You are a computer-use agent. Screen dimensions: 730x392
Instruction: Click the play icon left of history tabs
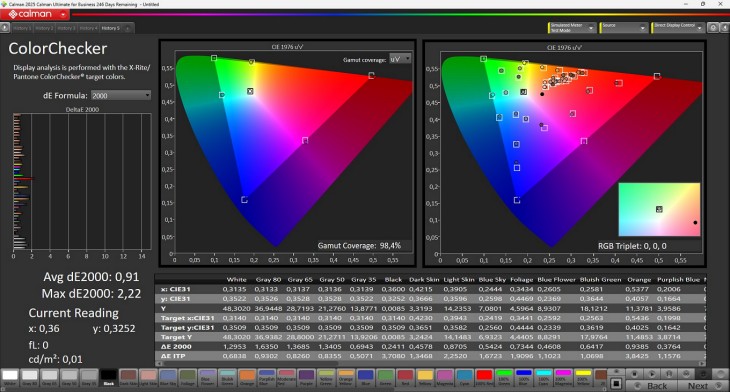tap(5, 28)
